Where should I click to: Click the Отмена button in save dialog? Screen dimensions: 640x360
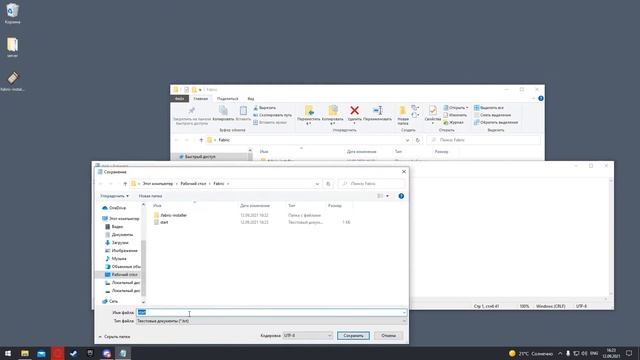click(388, 336)
